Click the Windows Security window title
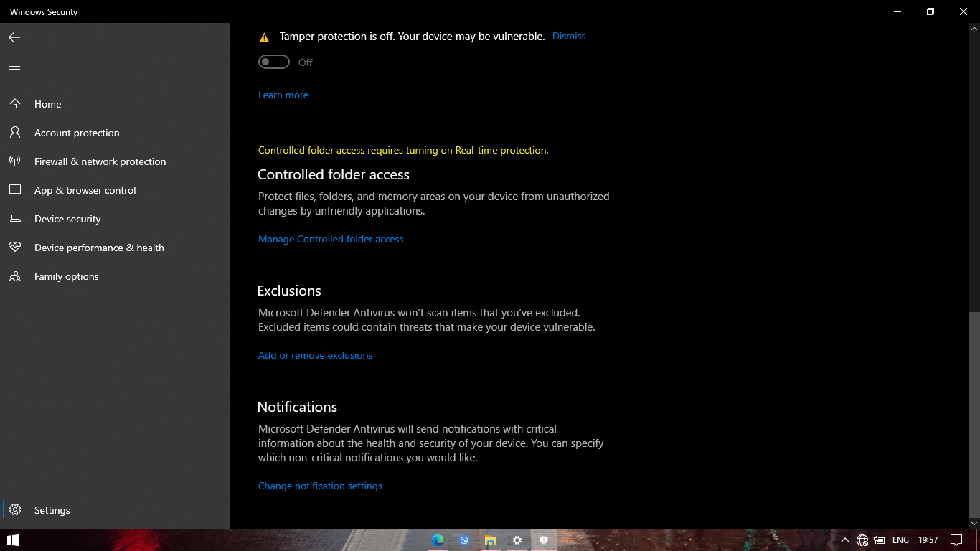 (44, 12)
